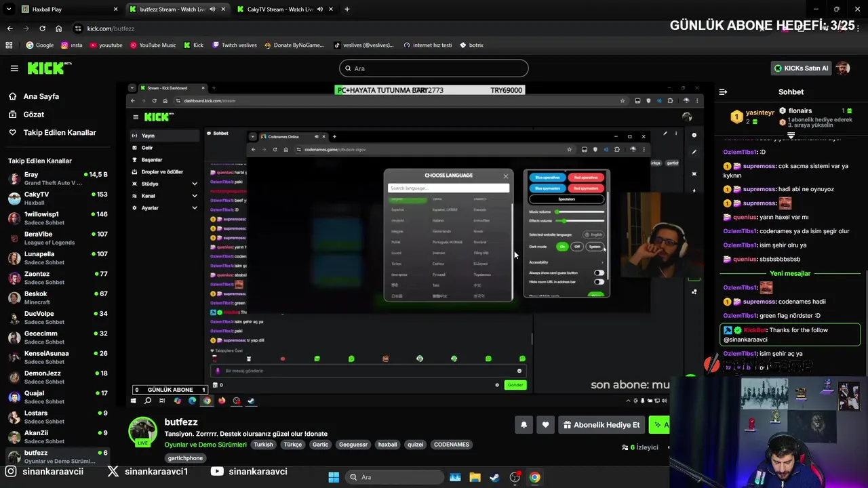Click CakyTV channel in followed list

pos(58,199)
